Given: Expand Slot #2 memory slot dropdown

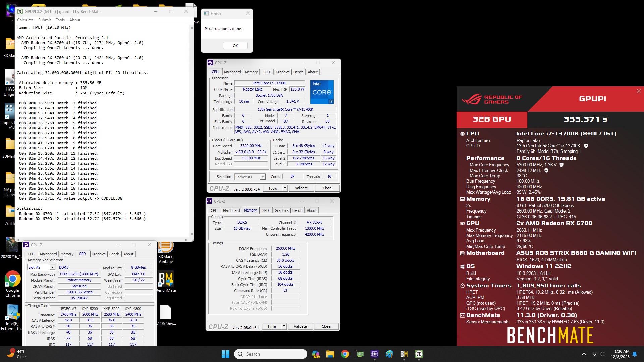Looking at the screenshot, I should [52, 267].
